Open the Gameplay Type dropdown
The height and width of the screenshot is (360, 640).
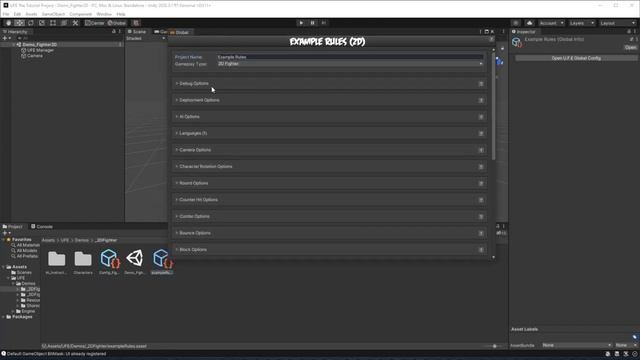point(350,64)
